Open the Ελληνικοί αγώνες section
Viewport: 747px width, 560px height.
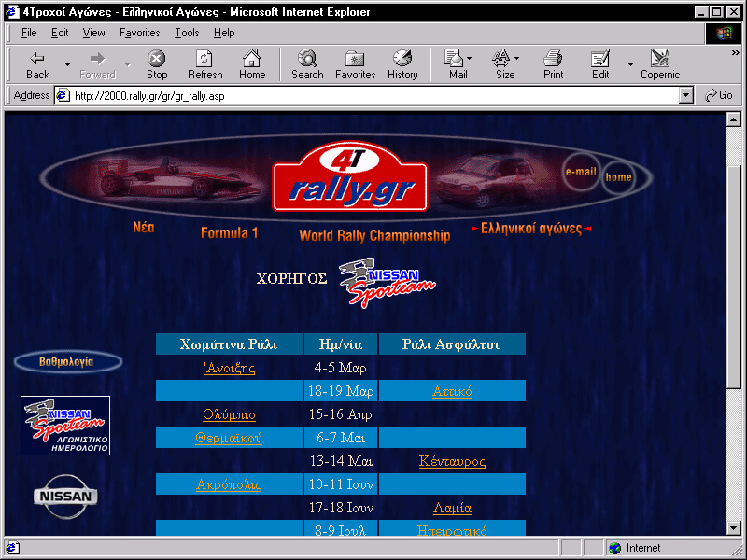click(x=531, y=229)
